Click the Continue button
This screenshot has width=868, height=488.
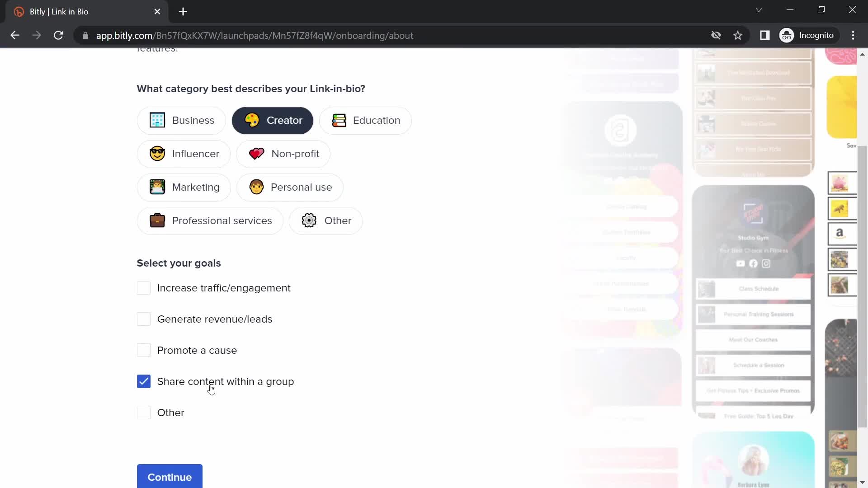coord(170,477)
